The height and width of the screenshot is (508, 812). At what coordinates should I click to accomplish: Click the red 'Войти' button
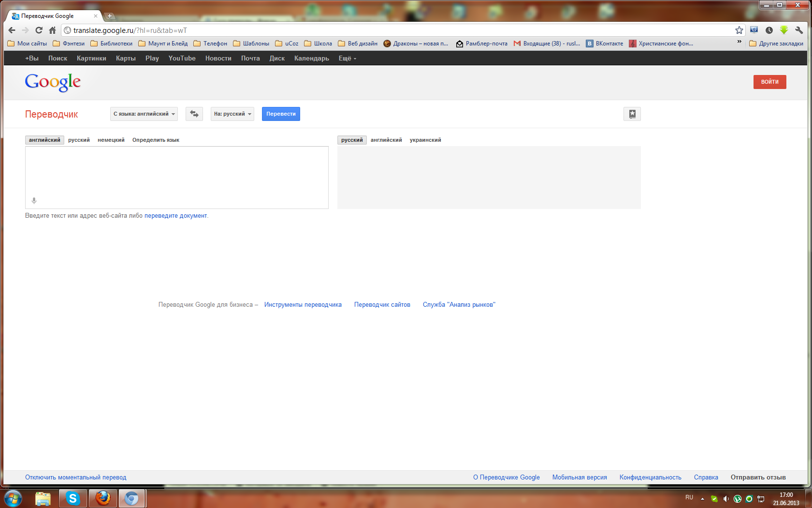pyautogui.click(x=769, y=82)
